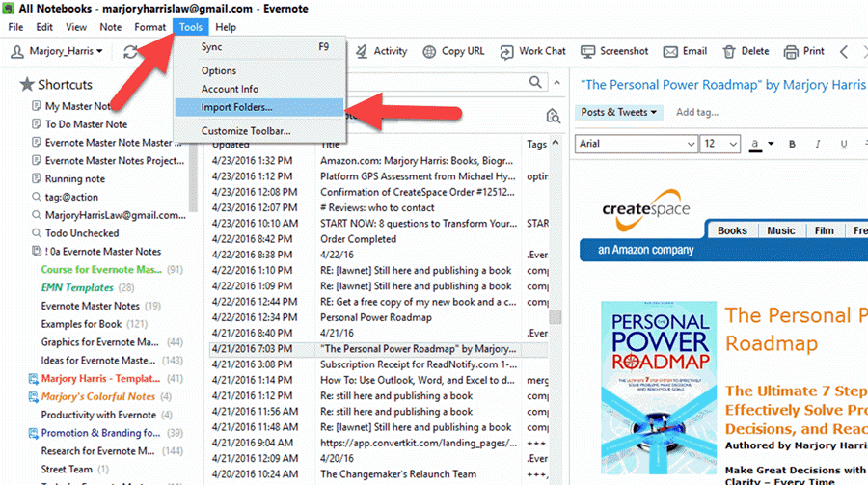Open the File menu
This screenshot has width=868, height=485.
click(15, 27)
